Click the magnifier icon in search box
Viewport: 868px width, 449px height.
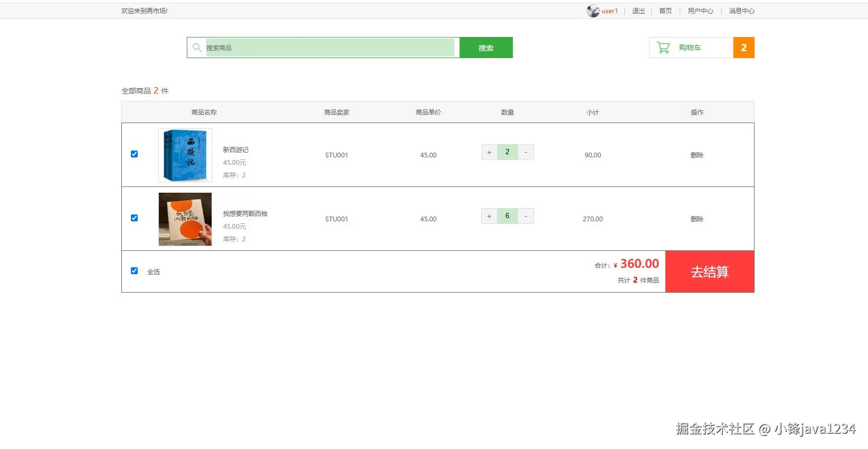[197, 48]
